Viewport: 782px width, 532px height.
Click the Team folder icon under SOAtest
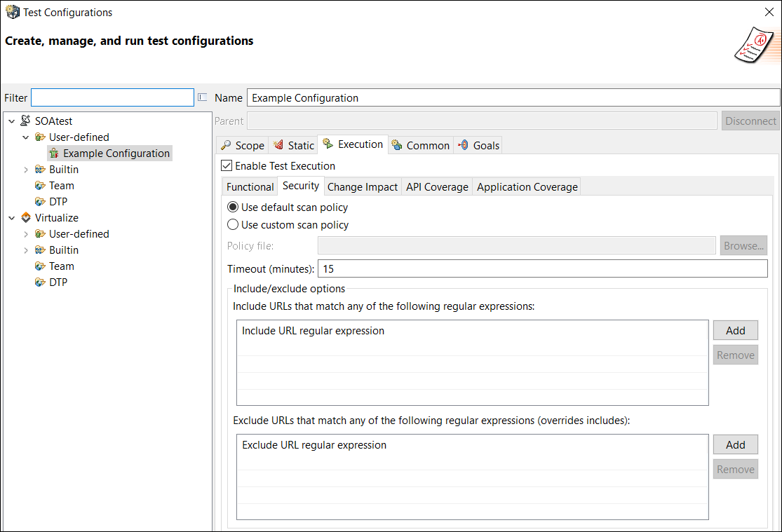40,186
